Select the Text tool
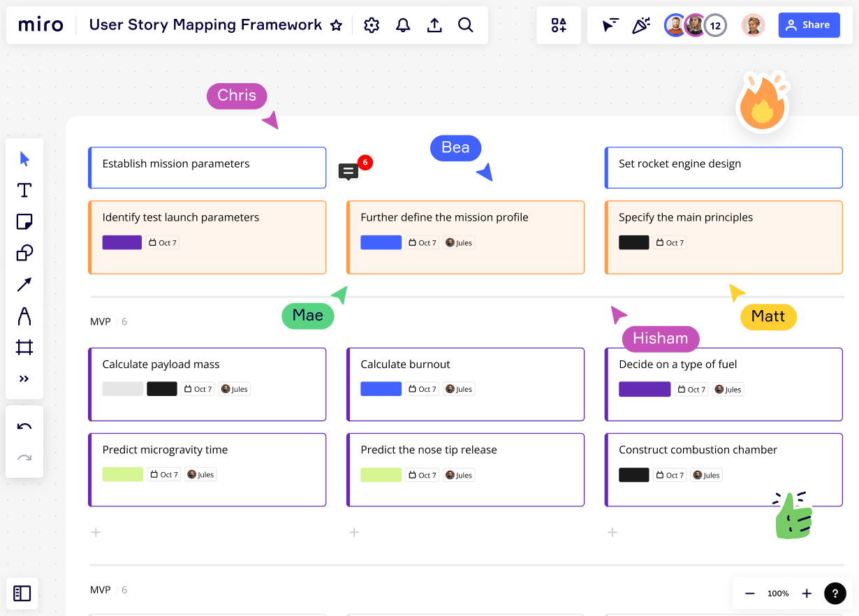Image resolution: width=859 pixels, height=616 pixels. click(24, 190)
